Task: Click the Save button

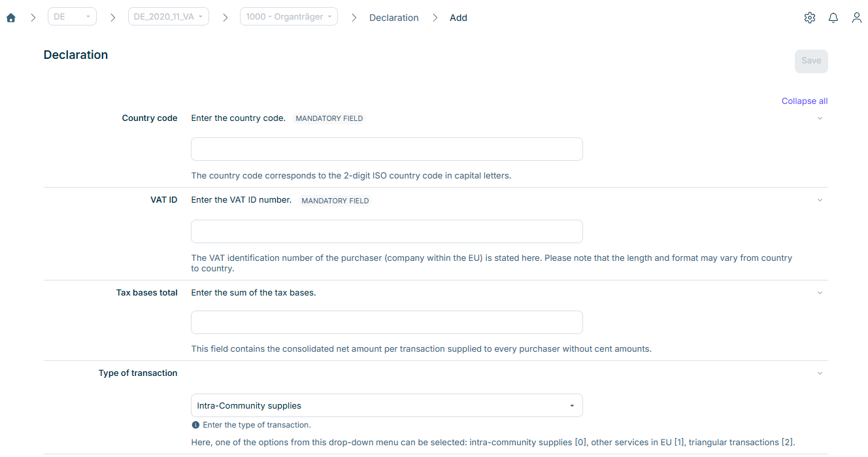Action: [811, 61]
